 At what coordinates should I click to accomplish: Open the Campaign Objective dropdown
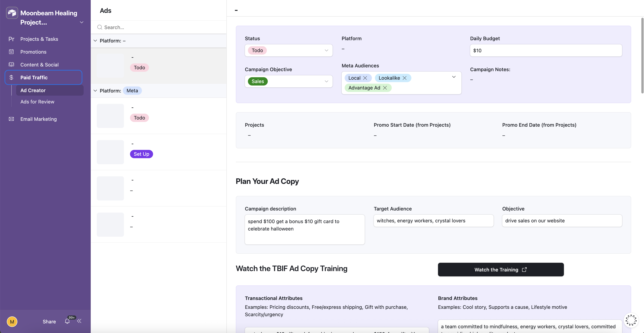(x=289, y=81)
